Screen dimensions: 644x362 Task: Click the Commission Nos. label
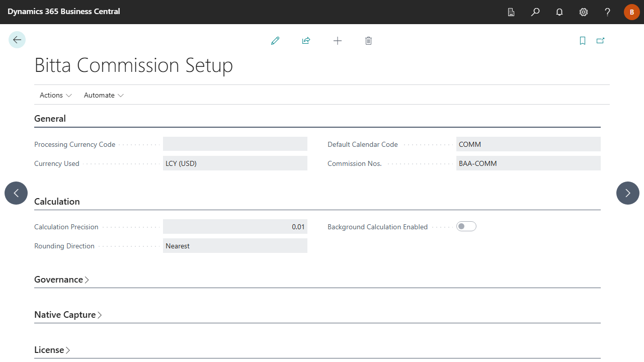[355, 163]
